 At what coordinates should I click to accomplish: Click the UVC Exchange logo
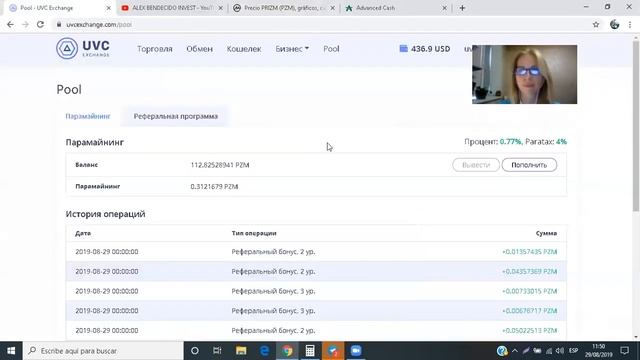(83, 49)
